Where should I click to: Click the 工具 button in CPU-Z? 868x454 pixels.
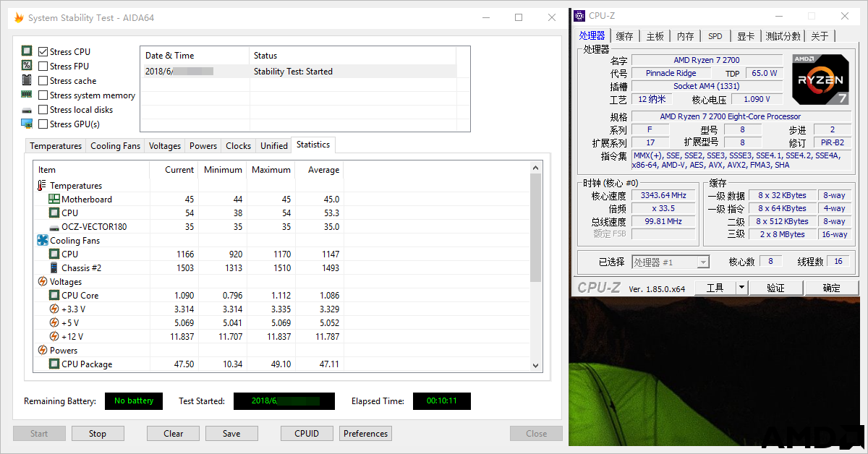715,288
